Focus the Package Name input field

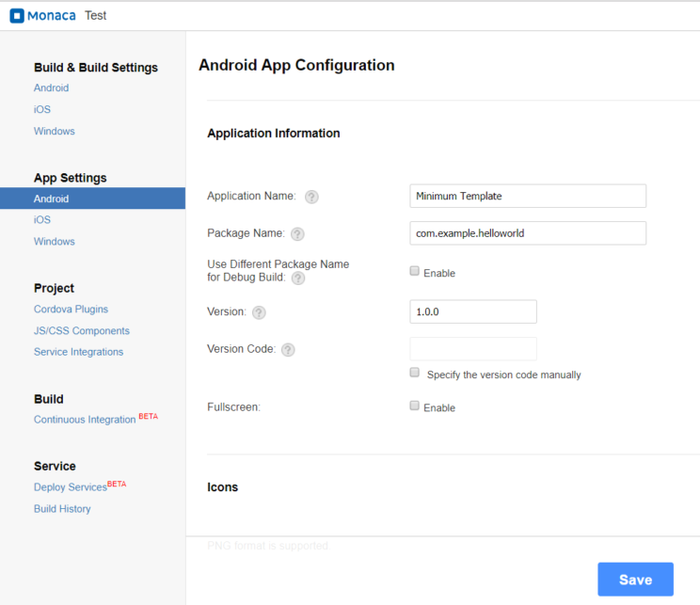[x=528, y=233]
